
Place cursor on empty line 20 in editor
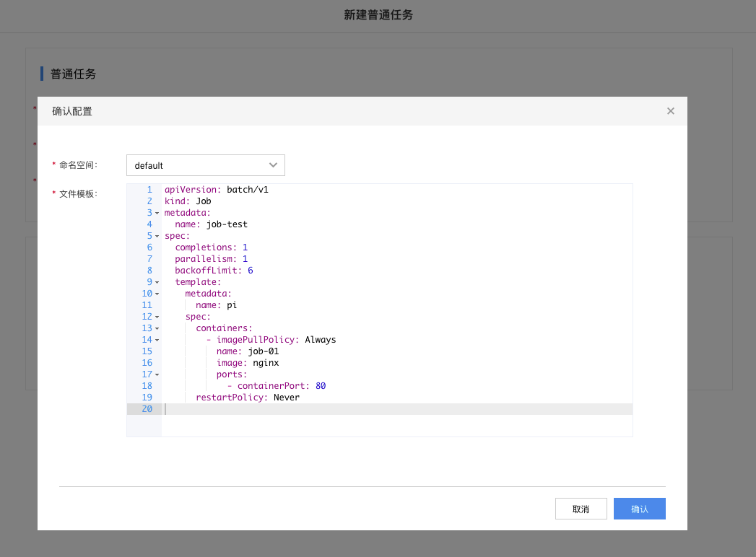pos(397,409)
